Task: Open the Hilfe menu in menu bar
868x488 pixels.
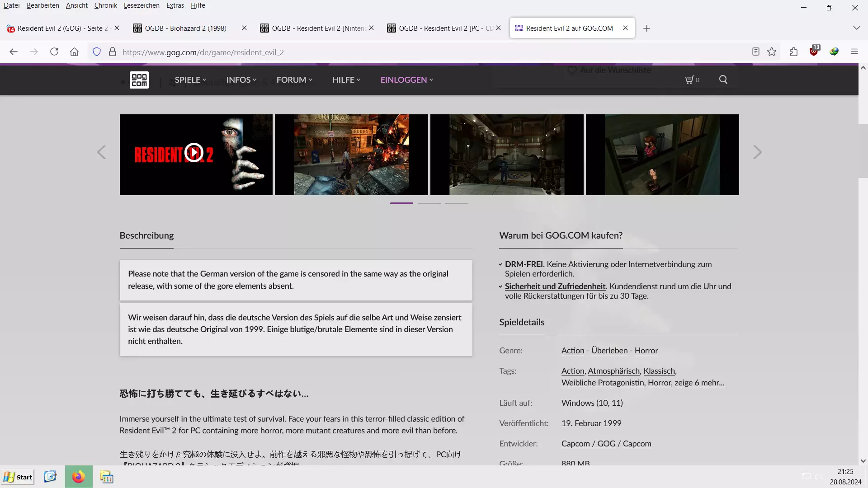Action: [x=198, y=5]
